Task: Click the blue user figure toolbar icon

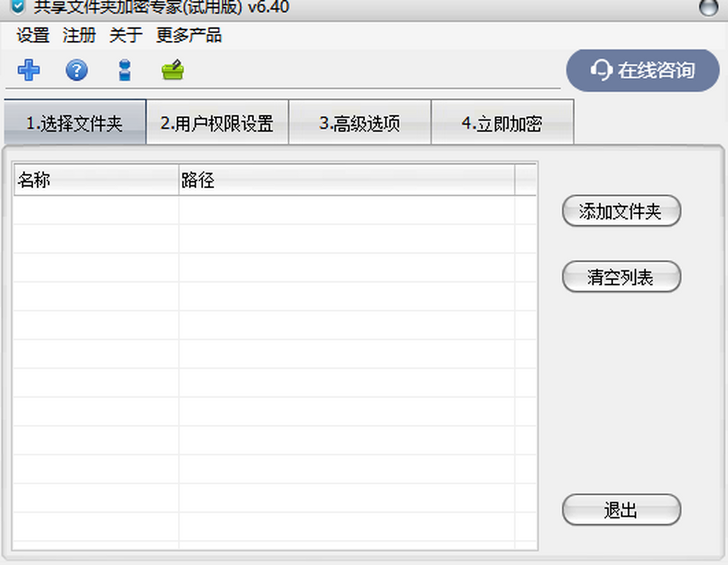Action: pos(125,70)
